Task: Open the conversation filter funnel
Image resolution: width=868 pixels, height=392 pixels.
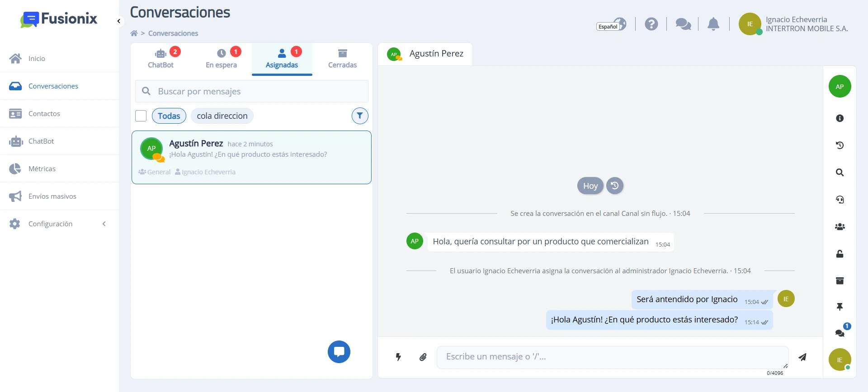Action: click(360, 116)
